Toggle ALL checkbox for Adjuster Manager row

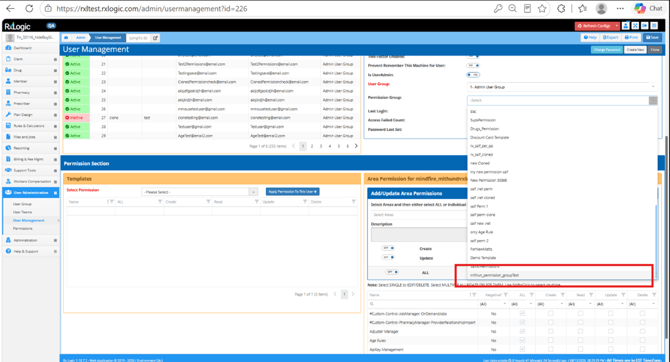point(522,331)
